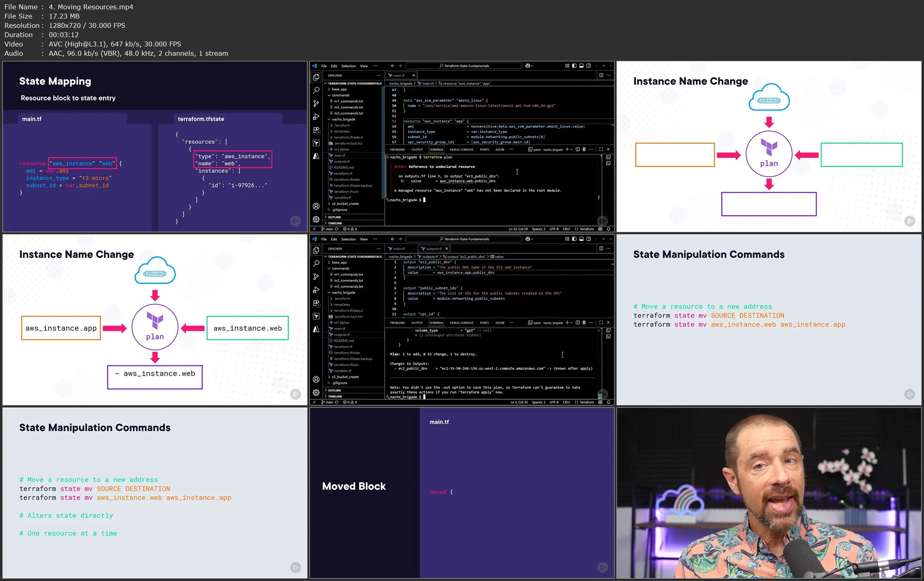Switch to DEBUG CONSOLE tab in outputs.tf frame
Screen dimensions: 924x581
461,323
